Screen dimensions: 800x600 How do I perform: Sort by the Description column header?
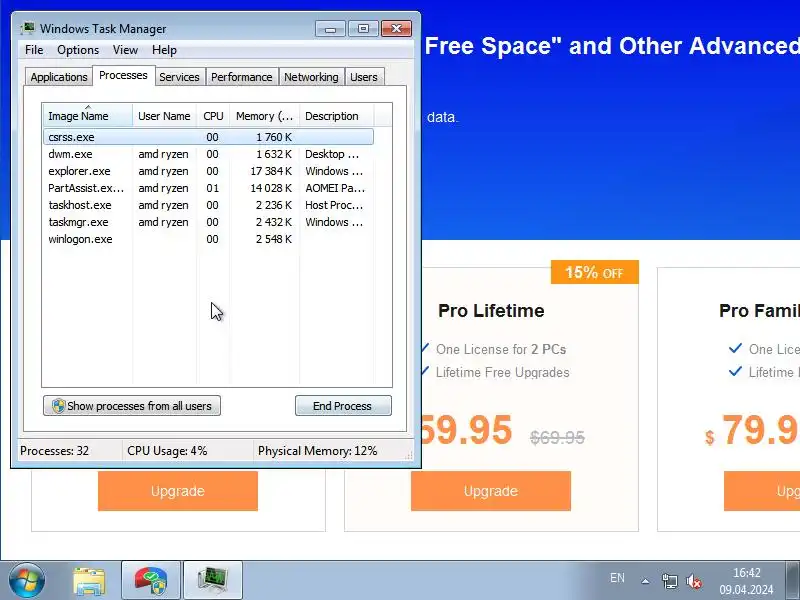tap(337, 116)
